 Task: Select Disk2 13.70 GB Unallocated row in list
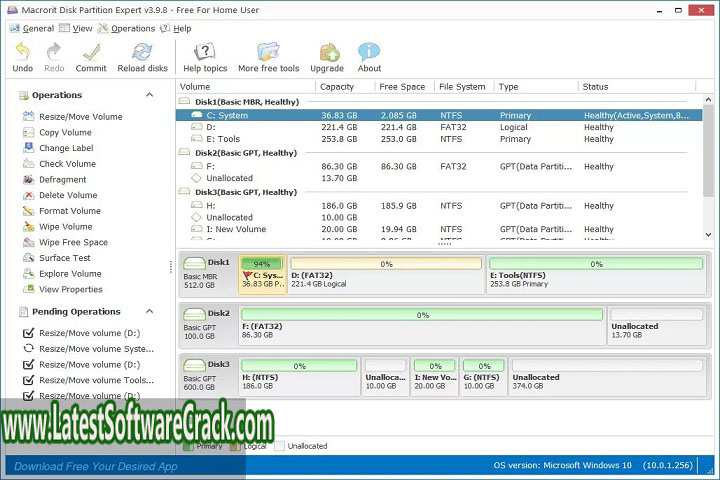click(439, 178)
